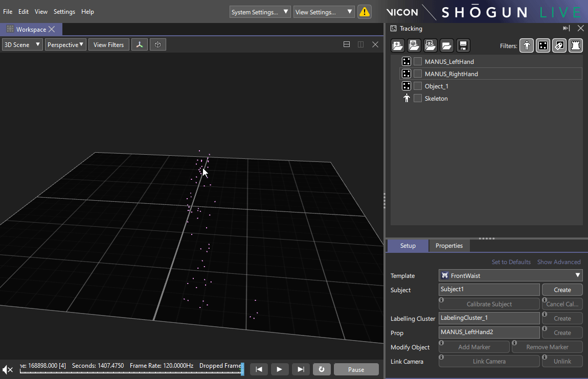Click the Subject name input field
This screenshot has height=379, width=588.
point(489,290)
